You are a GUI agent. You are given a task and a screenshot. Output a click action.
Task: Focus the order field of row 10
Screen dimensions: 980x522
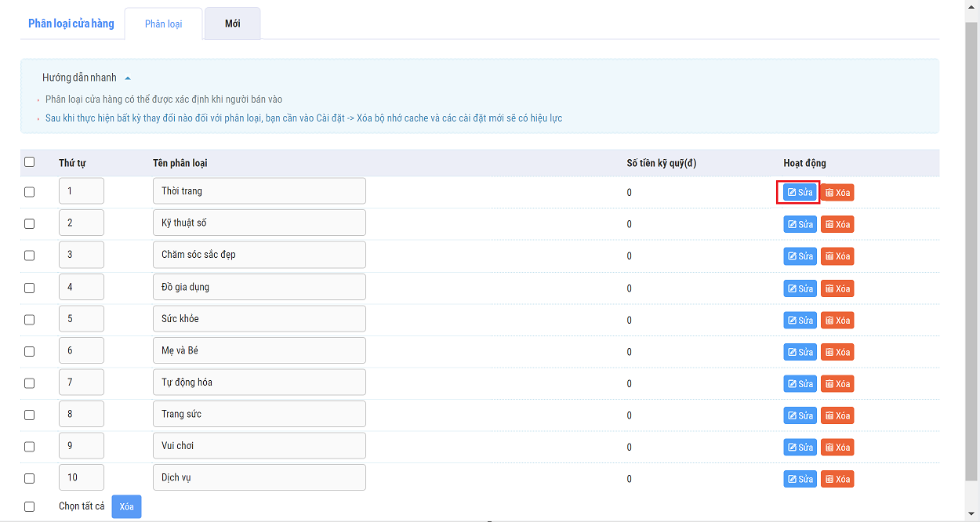pos(81,478)
